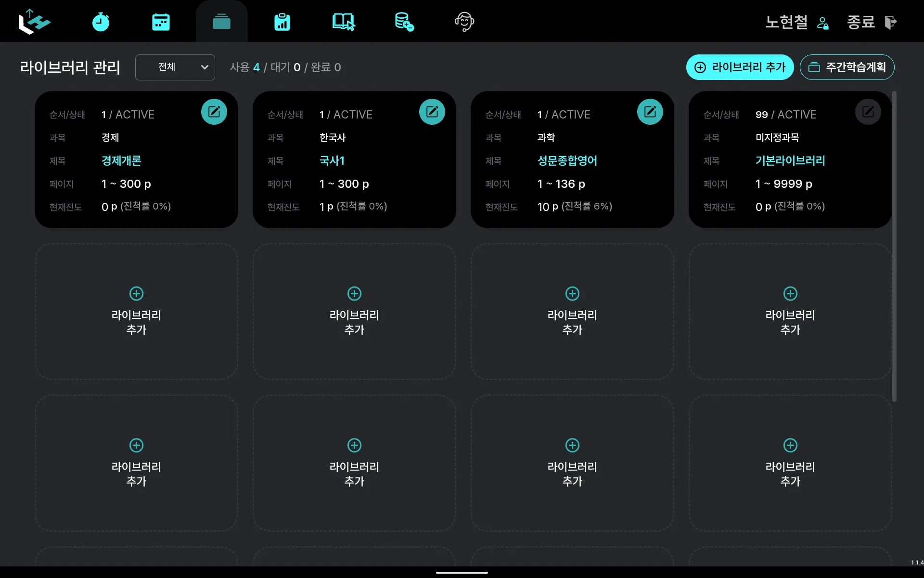
Task: Click the vertical scrollbar on right side
Action: 894,246
